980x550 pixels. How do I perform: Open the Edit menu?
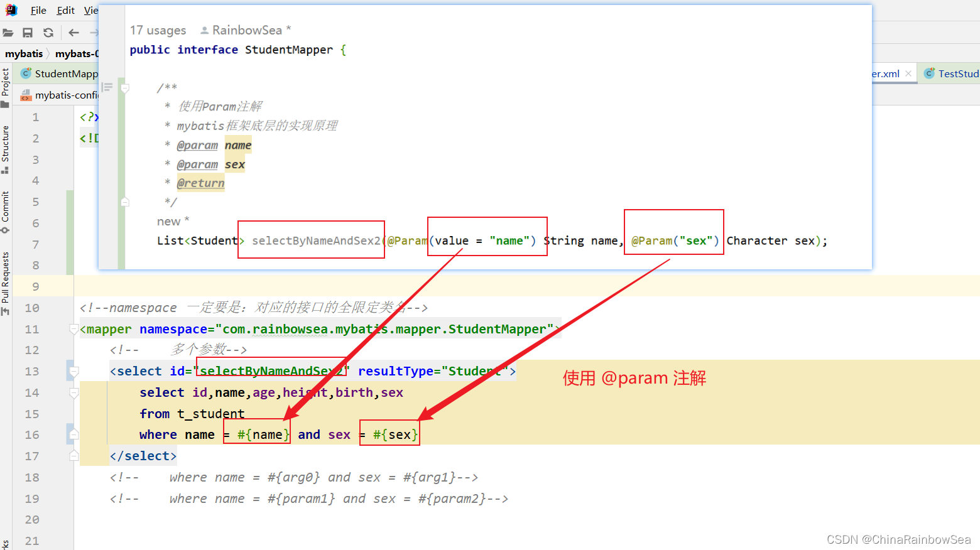[65, 10]
